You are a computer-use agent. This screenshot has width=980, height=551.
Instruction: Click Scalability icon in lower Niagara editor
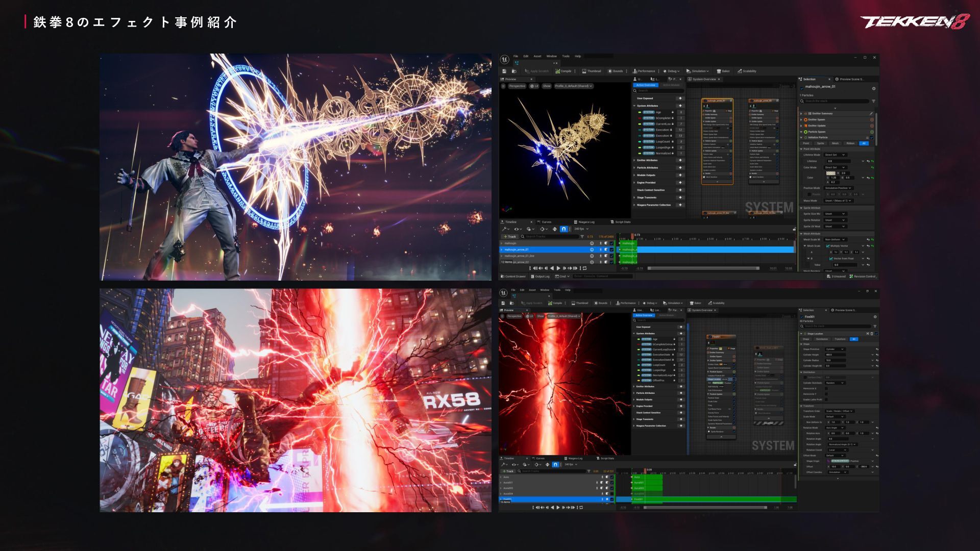(710, 303)
